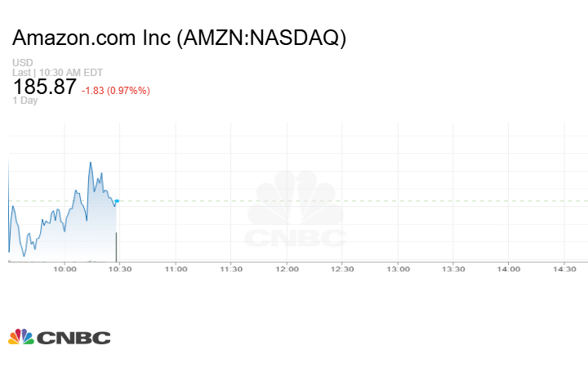The height and width of the screenshot is (368, 588).
Task: Click the 10:00 time axis label
Action: 65,268
